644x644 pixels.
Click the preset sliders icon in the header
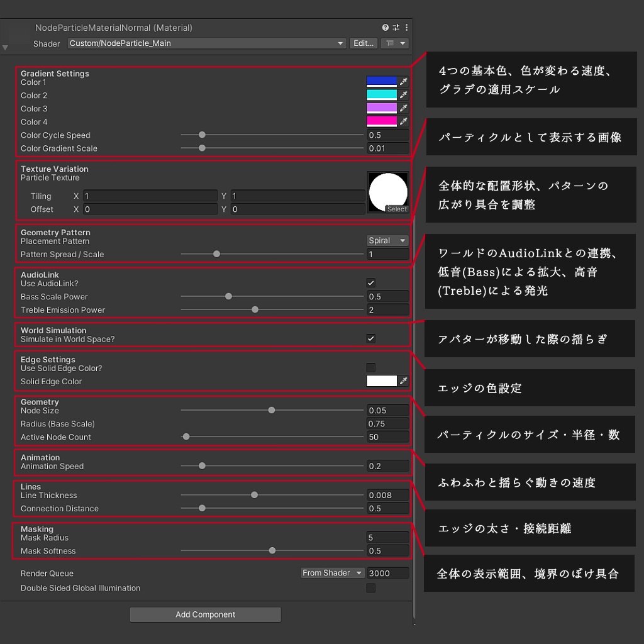(394, 28)
